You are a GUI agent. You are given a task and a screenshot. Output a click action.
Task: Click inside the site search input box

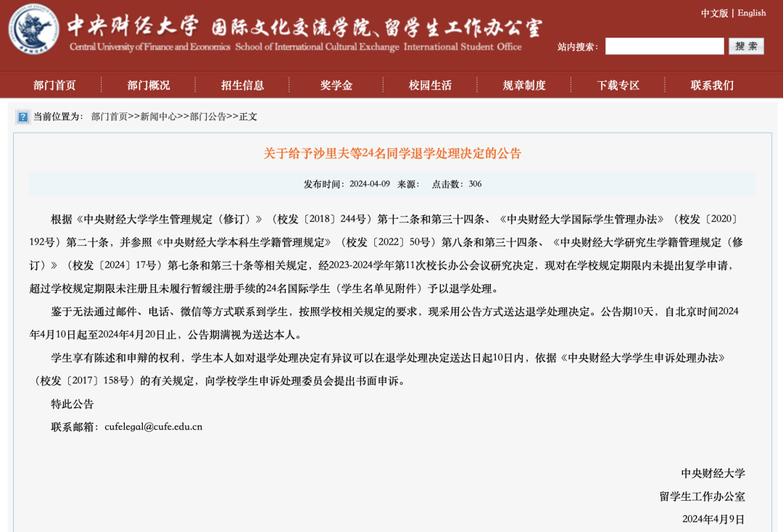pos(665,46)
